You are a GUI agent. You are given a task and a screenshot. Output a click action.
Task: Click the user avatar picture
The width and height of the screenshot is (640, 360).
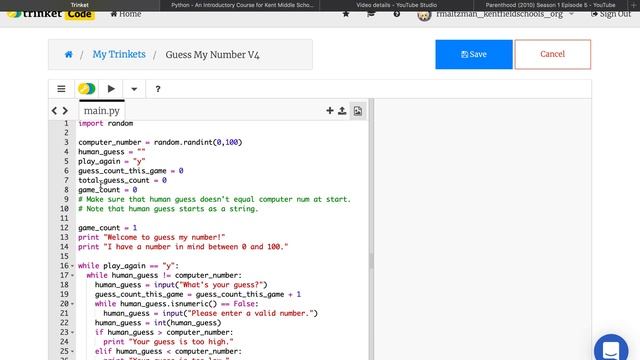coord(424,16)
